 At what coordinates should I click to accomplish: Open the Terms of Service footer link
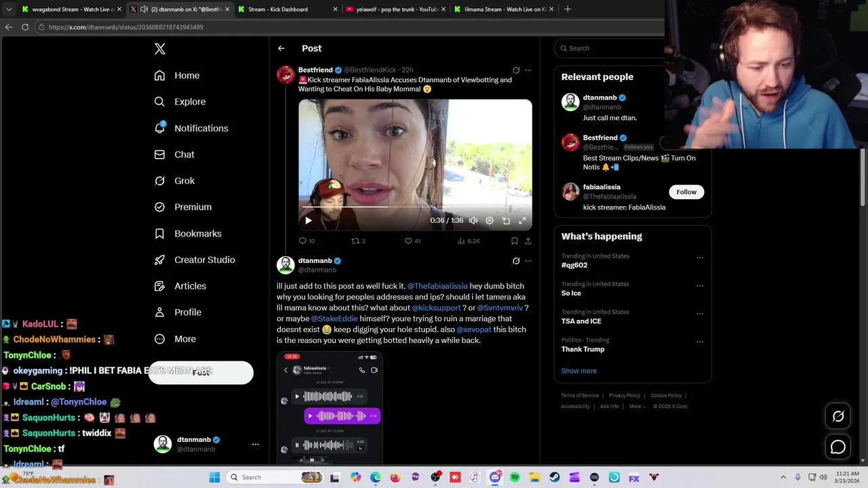(x=580, y=395)
